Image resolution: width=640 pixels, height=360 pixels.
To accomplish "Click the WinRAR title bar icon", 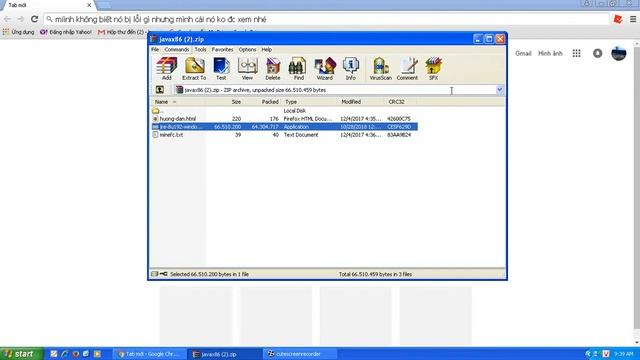I will pos(154,39).
